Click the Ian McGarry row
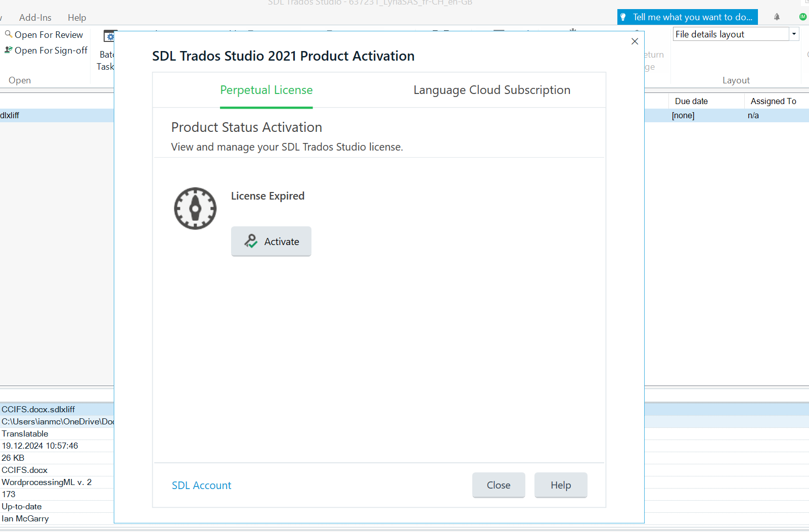Image resolution: width=809 pixels, height=532 pixels. click(57, 518)
